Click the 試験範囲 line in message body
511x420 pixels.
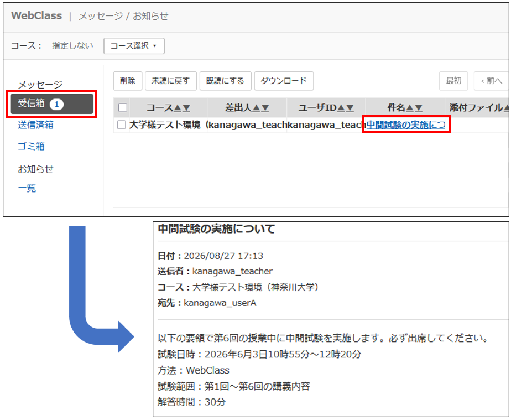tap(234, 386)
